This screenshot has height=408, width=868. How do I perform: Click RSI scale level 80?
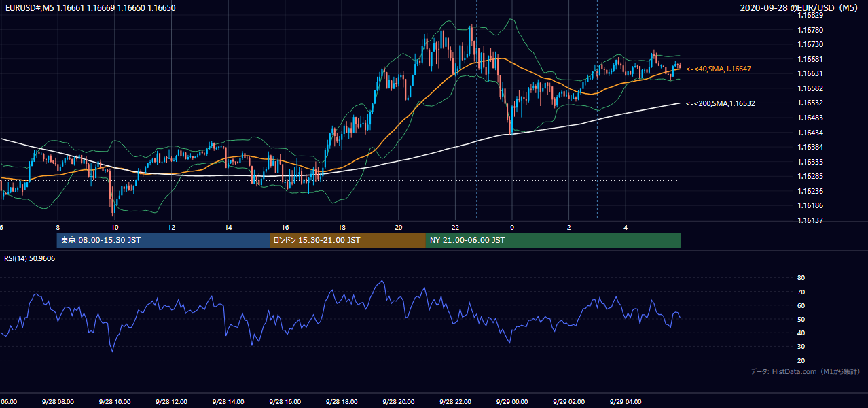tap(801, 278)
